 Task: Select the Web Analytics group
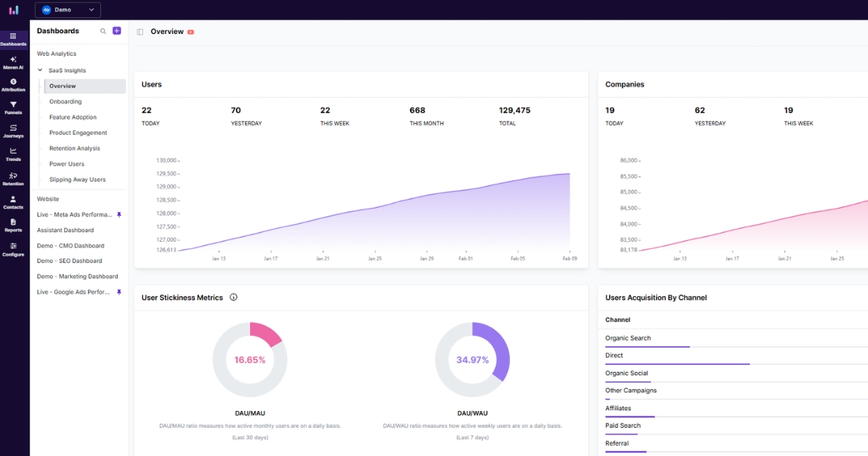click(56, 54)
